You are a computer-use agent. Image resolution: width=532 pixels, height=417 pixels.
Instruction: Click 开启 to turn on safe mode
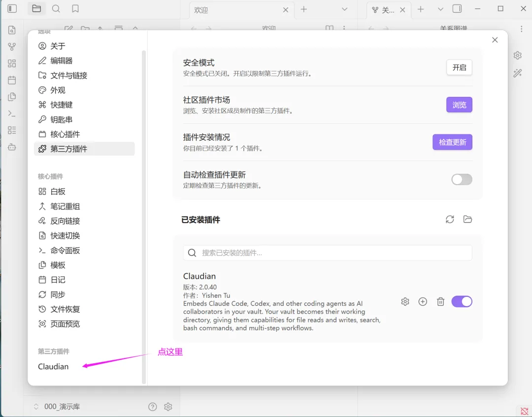tap(459, 67)
